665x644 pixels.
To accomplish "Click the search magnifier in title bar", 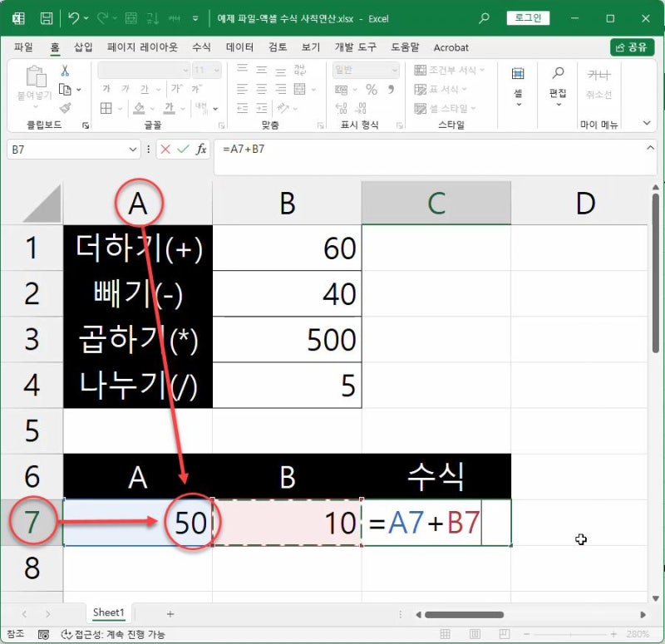I will click(484, 18).
